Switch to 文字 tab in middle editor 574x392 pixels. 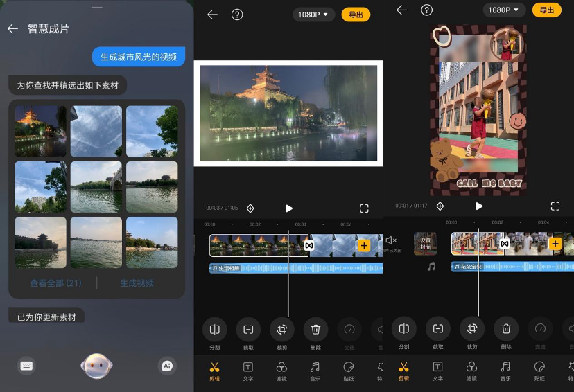248,371
